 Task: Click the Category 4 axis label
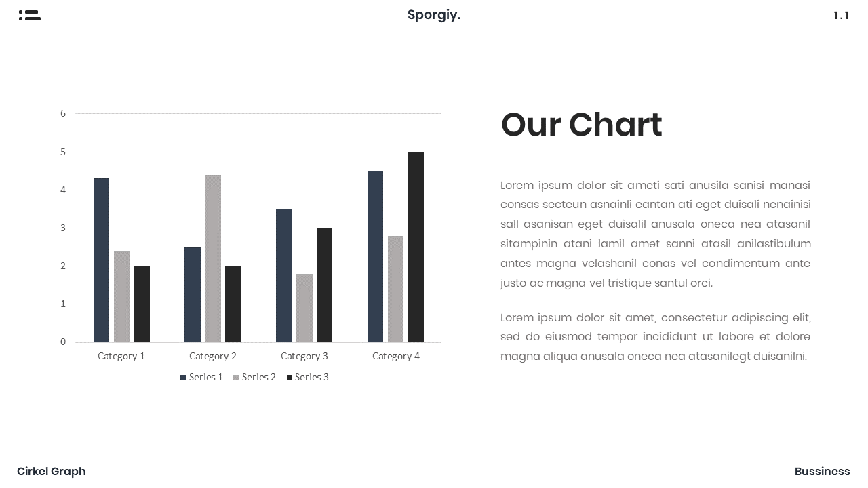396,356
